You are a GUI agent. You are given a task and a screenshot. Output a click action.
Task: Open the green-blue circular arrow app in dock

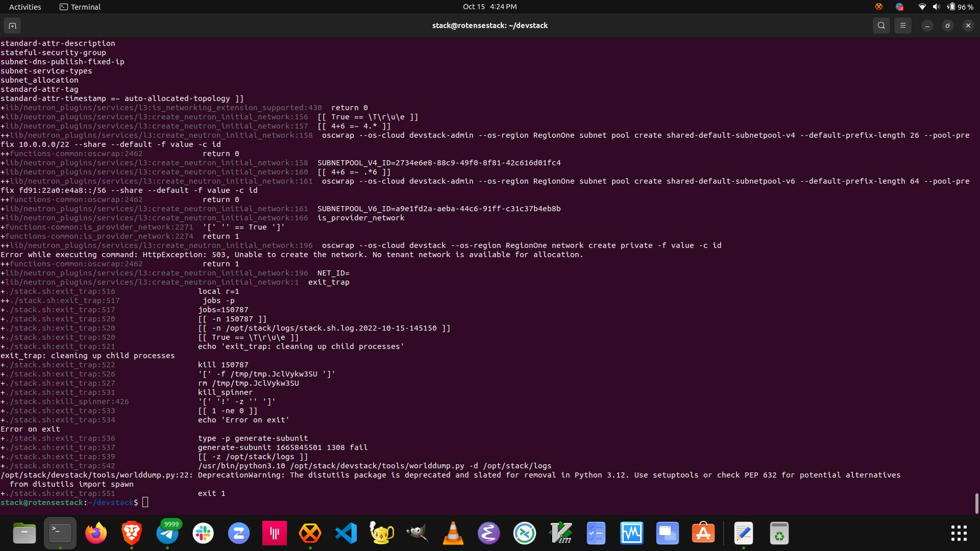click(x=525, y=533)
